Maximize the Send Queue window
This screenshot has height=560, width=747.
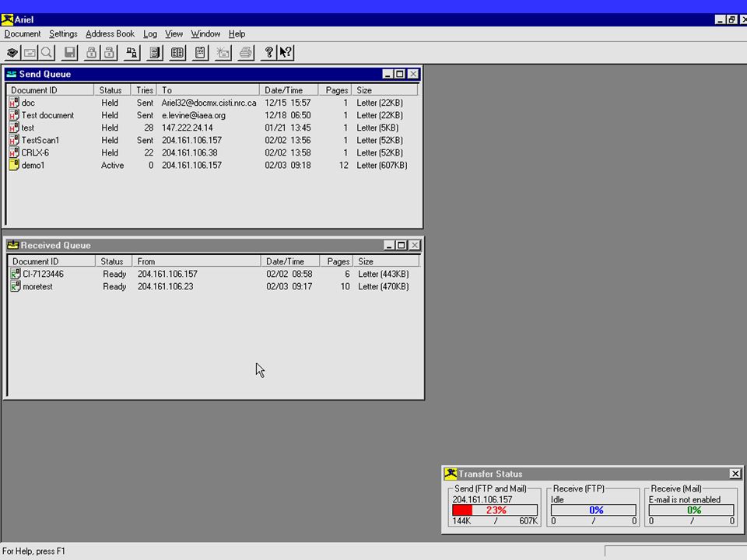pyautogui.click(x=400, y=74)
